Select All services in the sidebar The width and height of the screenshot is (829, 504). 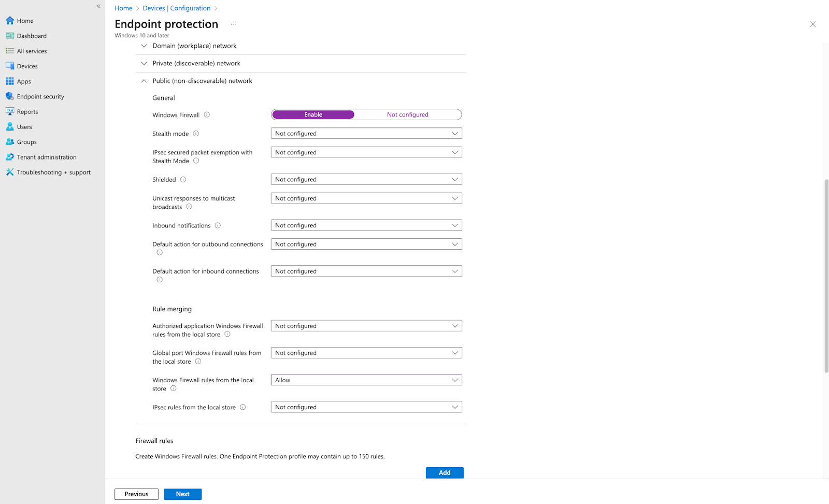(x=32, y=51)
